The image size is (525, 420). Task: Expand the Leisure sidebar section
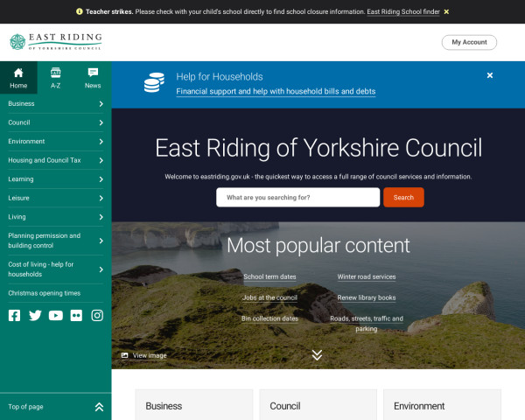point(55,198)
